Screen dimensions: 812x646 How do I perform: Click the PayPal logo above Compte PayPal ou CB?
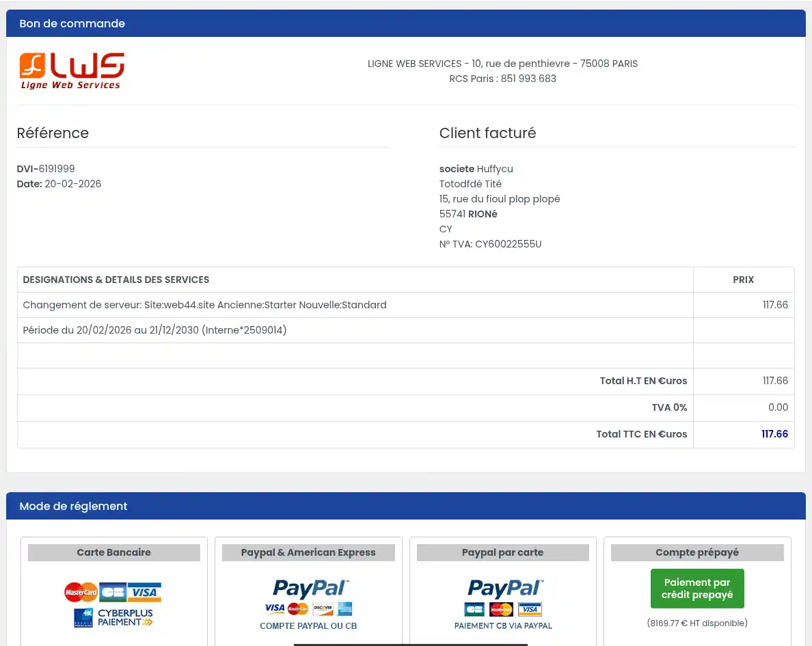(310, 588)
